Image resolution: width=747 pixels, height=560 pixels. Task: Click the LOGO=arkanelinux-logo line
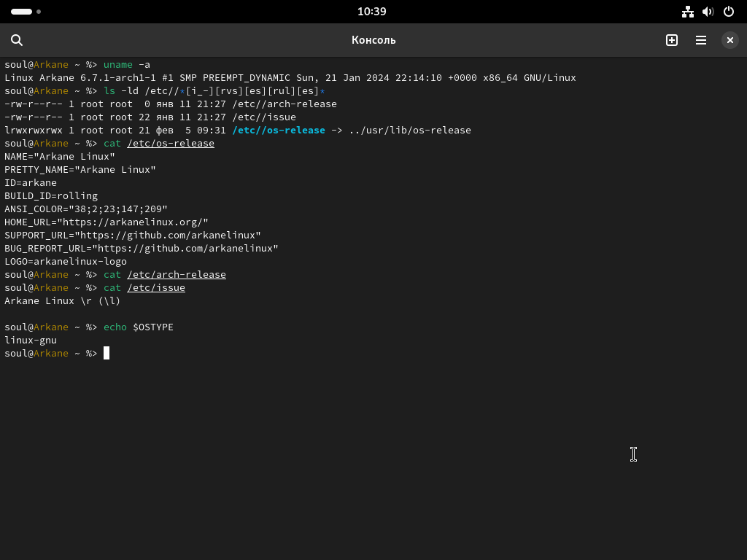pos(65,262)
